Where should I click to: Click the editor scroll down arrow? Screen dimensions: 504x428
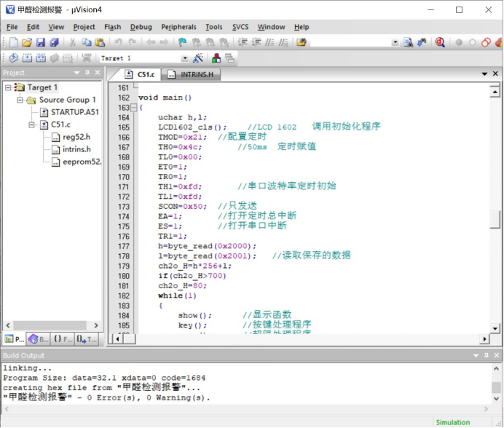[x=495, y=328]
